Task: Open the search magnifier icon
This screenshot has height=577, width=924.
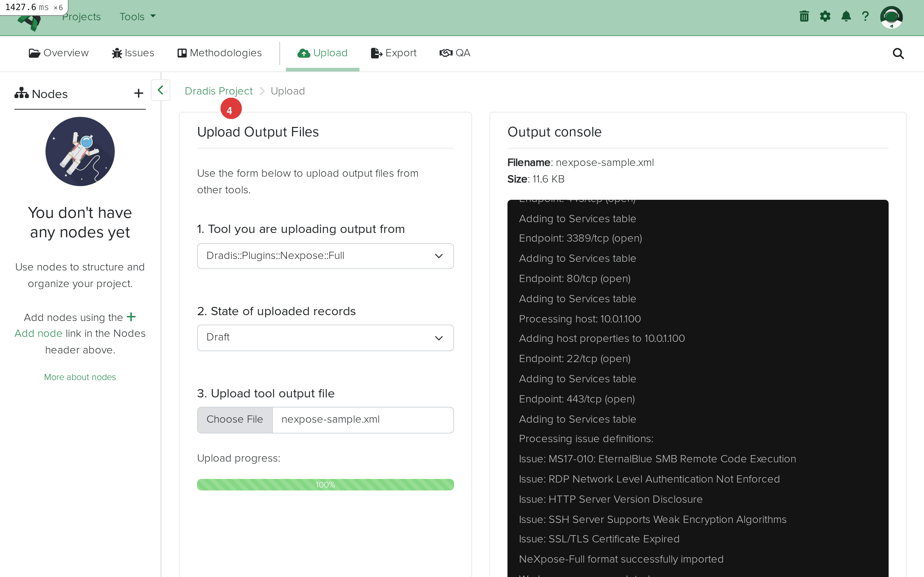Action: pyautogui.click(x=898, y=53)
